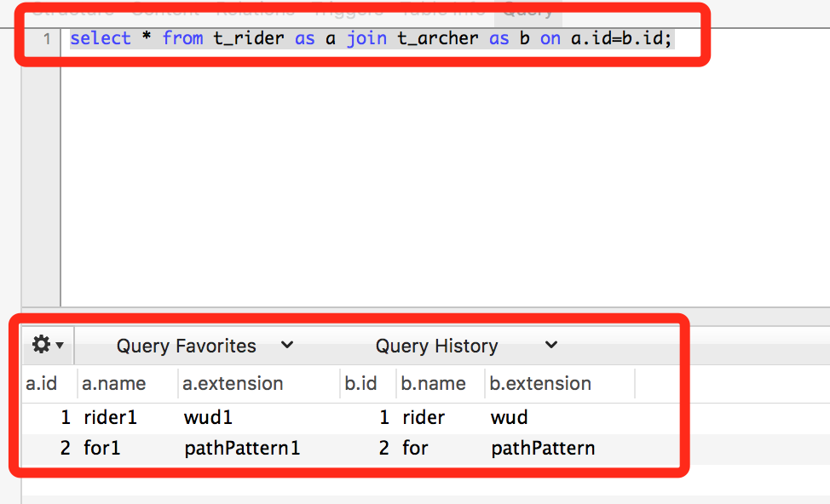830x504 pixels.
Task: Select the b.extension cell "wud"
Action: pyautogui.click(x=509, y=417)
